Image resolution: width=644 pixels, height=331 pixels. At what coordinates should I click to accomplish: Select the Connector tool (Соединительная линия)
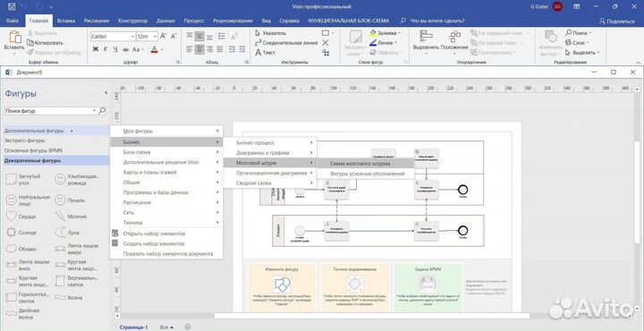tap(286, 43)
